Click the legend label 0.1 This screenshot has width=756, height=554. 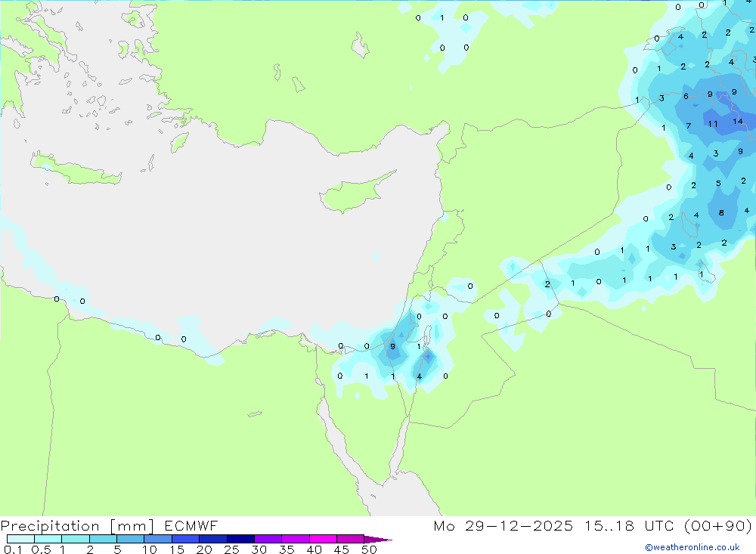pyautogui.click(x=13, y=549)
